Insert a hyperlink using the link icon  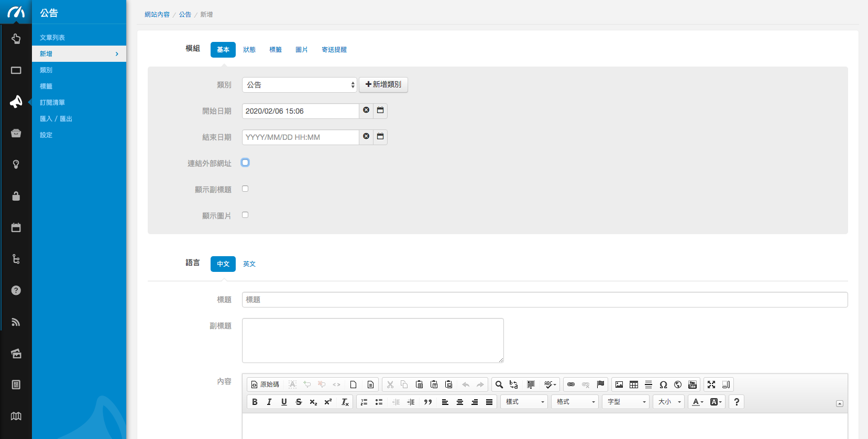tap(571, 385)
